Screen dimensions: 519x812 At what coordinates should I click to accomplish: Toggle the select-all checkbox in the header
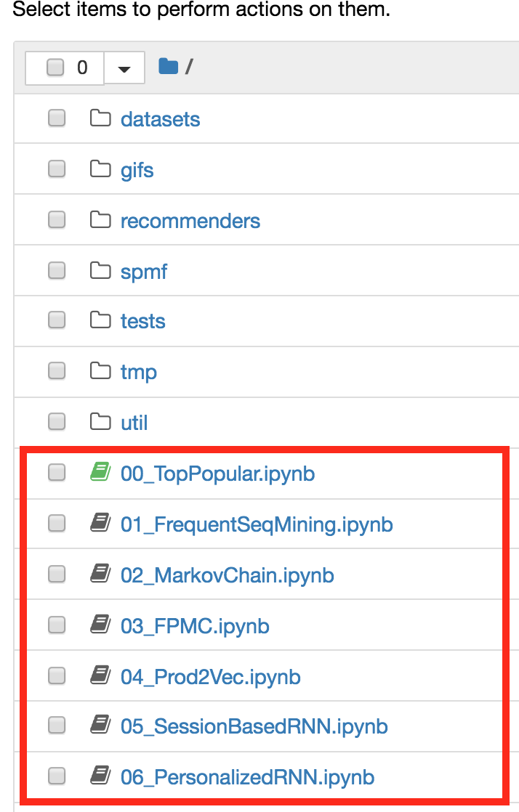[55, 68]
